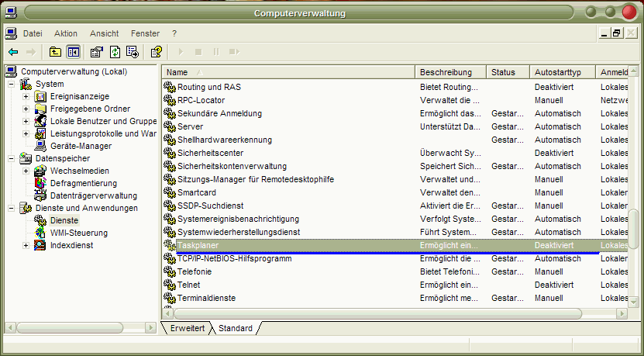Viewport: 644px width, 356px height.
Task: Click the Routing und RAS gear icon
Action: click(170, 87)
